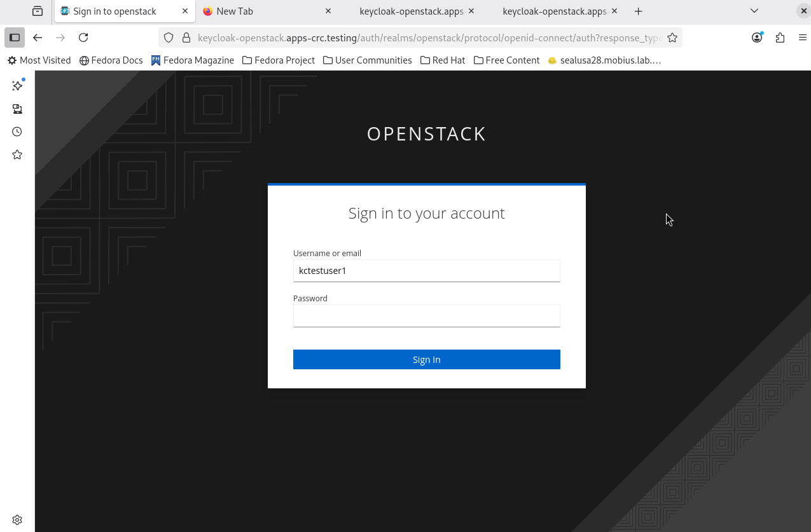Viewport: 811px width, 532px height.
Task: Open User Communities bookmarks folder
Action: click(x=367, y=60)
